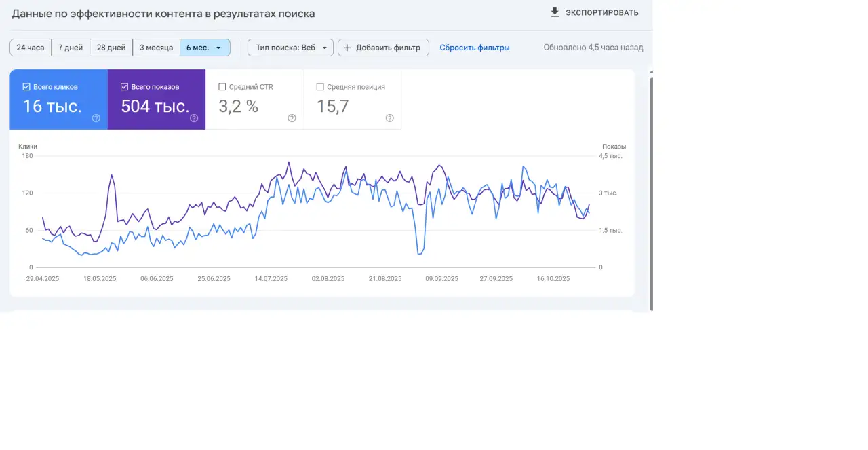868x450 pixels.
Task: Enable the Средний CTR metric
Action: (x=222, y=86)
